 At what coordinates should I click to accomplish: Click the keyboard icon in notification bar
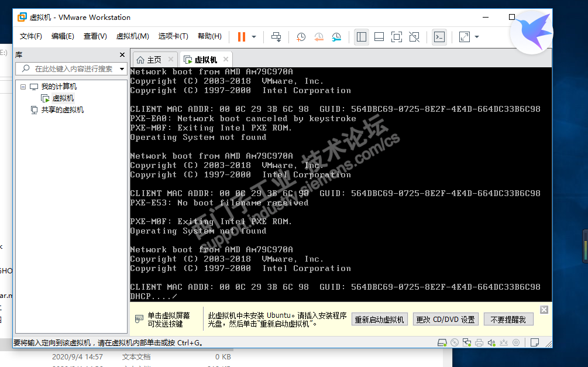(x=139, y=319)
